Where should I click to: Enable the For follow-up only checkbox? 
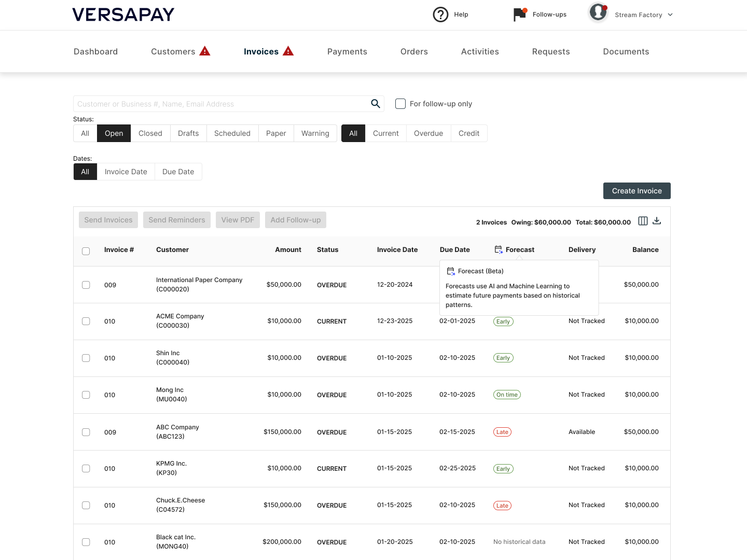(400, 104)
